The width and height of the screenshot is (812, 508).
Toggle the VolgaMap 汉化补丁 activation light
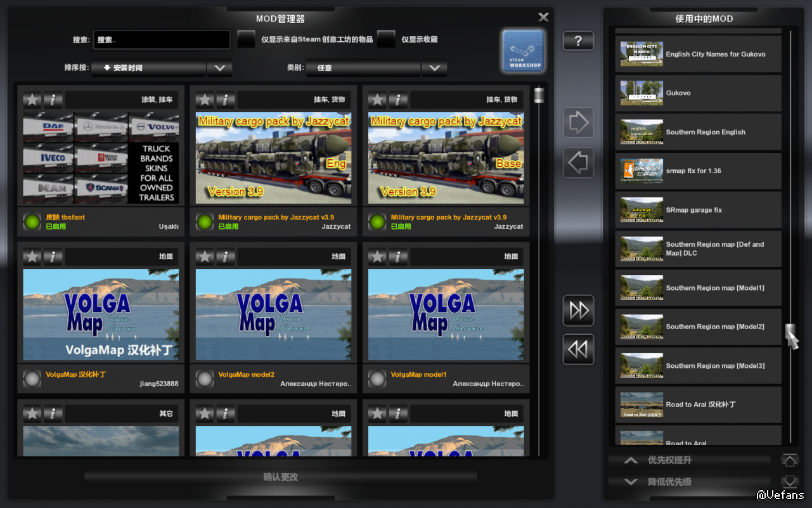[32, 379]
